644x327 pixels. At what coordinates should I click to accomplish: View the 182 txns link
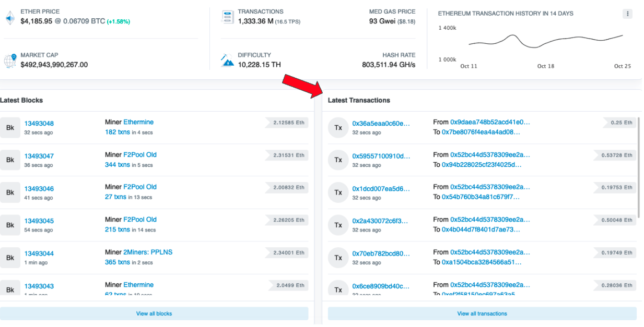tap(118, 132)
